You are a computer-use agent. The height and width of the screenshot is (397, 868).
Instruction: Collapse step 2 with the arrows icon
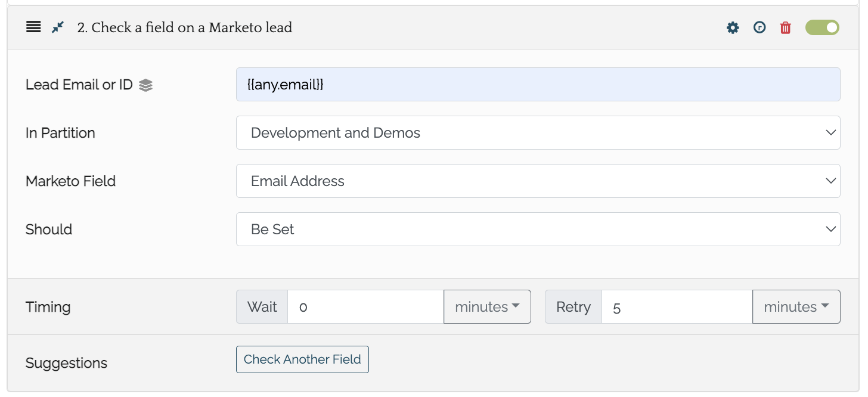click(57, 27)
